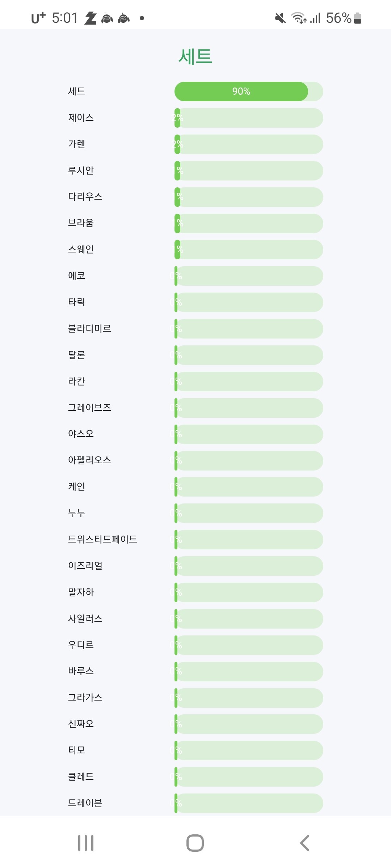Tap the Zigzag app notification icon
The height and width of the screenshot is (868, 391).
[91, 18]
